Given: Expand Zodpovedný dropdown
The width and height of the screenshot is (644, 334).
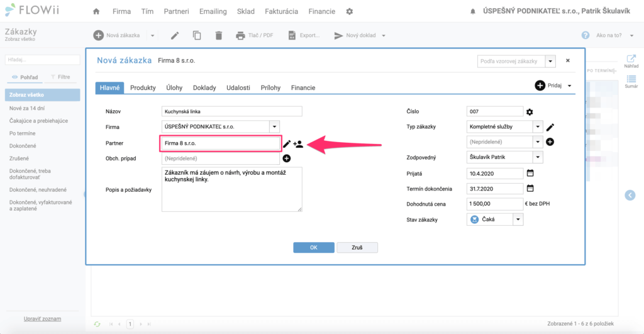Looking at the screenshot, I should (x=538, y=157).
